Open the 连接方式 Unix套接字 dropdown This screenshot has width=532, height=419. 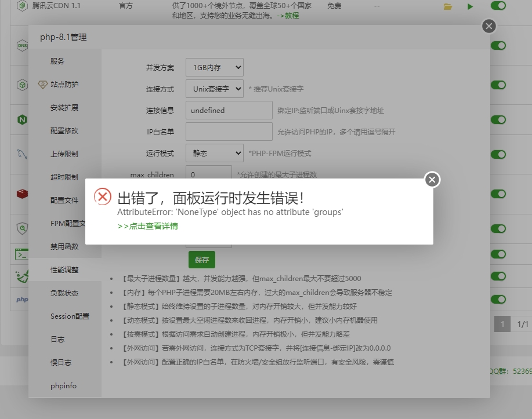215,89
